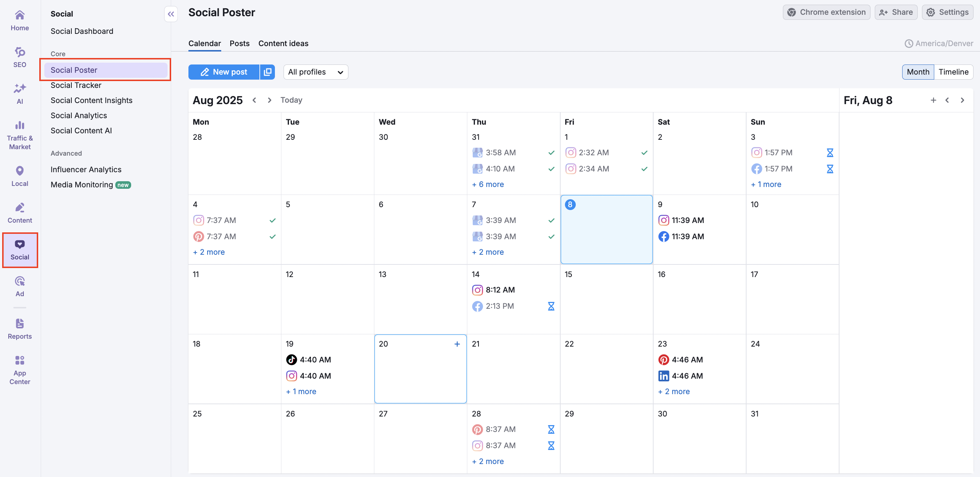Open Social Tracker in the menu
Screen dimensions: 980x477
76,85
